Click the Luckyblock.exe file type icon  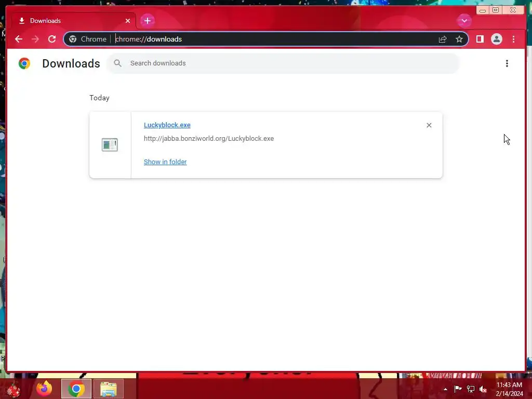coord(110,144)
